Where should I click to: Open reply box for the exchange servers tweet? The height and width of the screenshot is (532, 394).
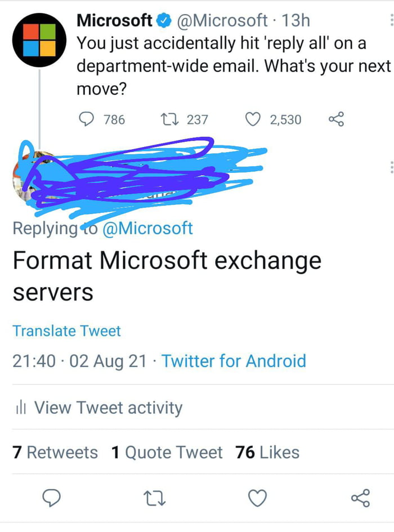pyautogui.click(x=52, y=498)
